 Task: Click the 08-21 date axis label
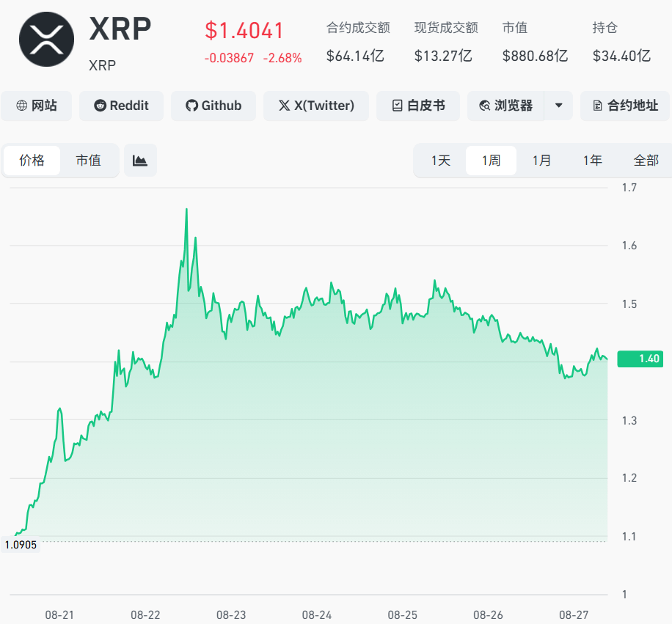59,615
